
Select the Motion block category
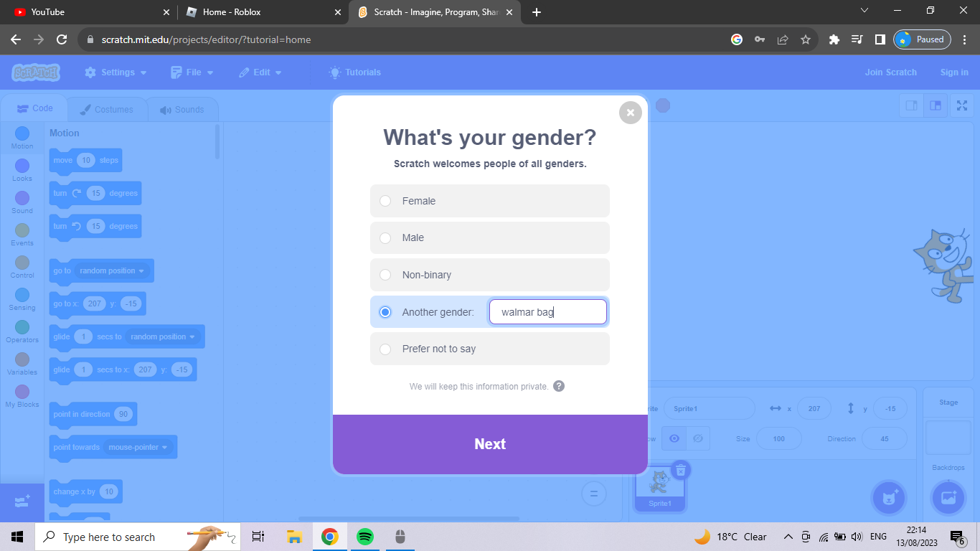(x=22, y=138)
